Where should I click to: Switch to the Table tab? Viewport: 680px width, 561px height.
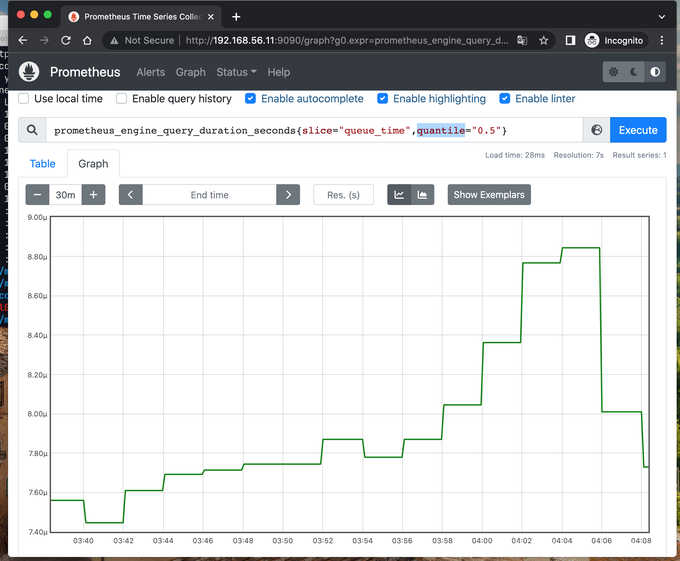tap(42, 164)
